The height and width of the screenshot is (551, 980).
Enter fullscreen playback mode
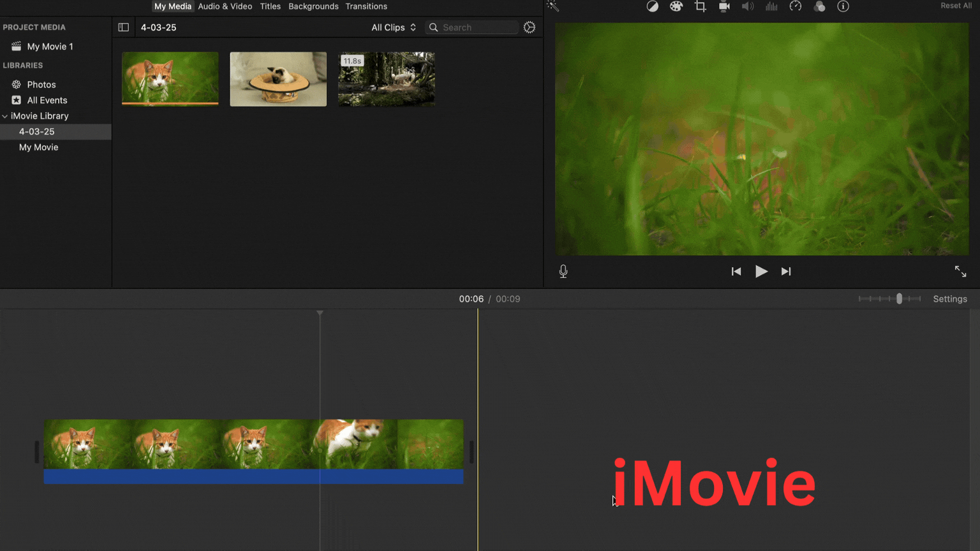click(960, 272)
